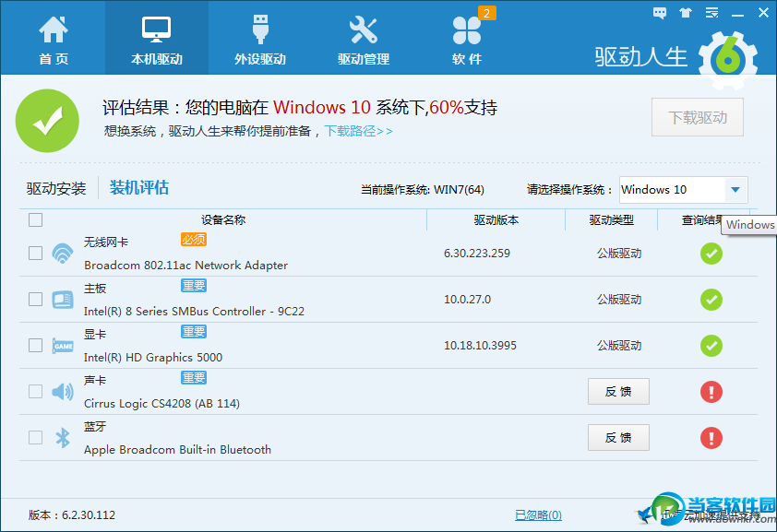The image size is (777, 532).
Task: Click the 驱动类型 column header
Action: tap(611, 219)
